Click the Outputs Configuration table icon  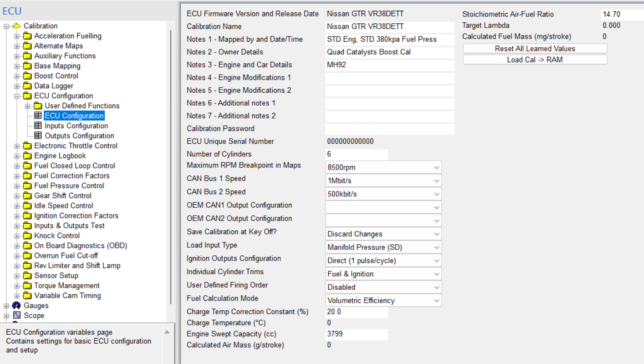pyautogui.click(x=38, y=136)
